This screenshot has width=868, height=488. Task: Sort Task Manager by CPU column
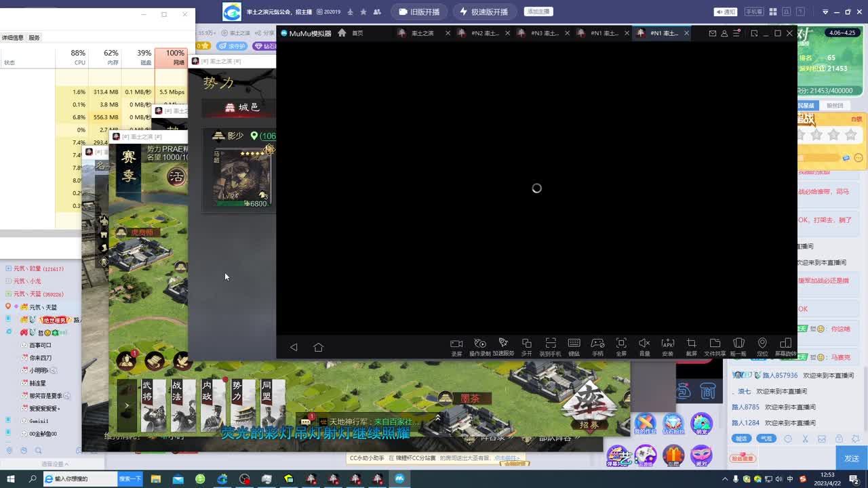point(73,58)
